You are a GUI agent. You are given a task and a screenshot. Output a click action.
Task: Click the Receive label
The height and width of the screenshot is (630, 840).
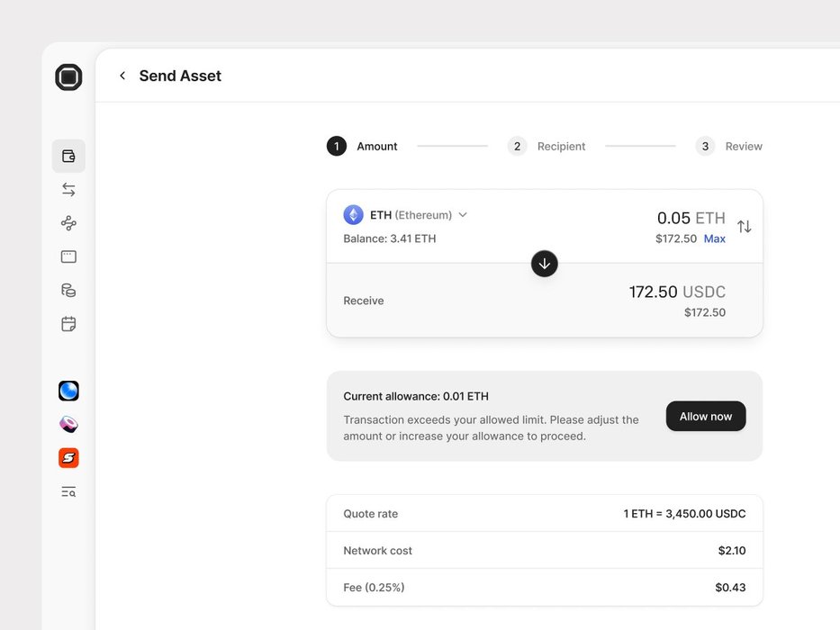click(364, 301)
